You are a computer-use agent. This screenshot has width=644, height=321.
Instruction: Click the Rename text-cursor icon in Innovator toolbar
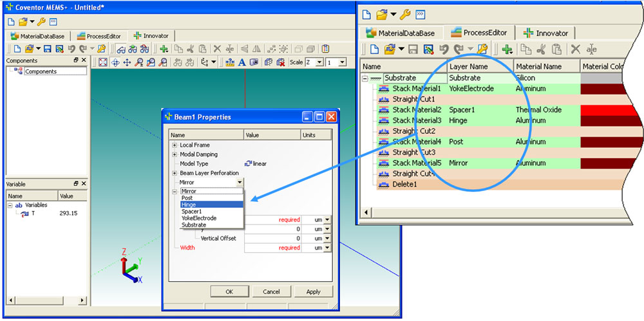pyautogui.click(x=230, y=49)
